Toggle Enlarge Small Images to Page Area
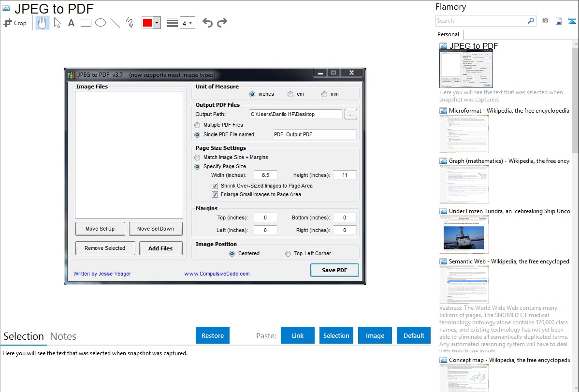This screenshot has width=579, height=392. click(x=215, y=195)
